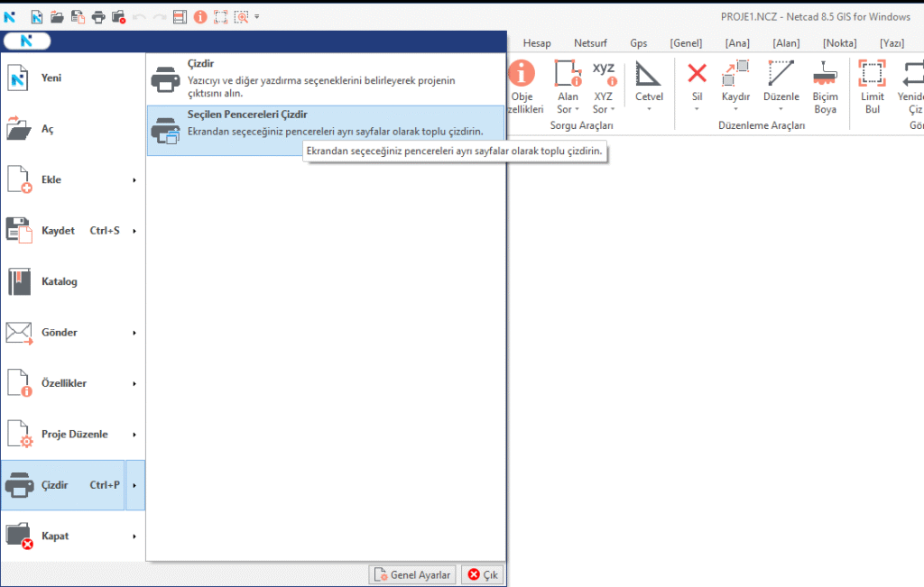The image size is (924, 587).
Task: Open the [Genel] ribbon tab
Action: (x=686, y=43)
